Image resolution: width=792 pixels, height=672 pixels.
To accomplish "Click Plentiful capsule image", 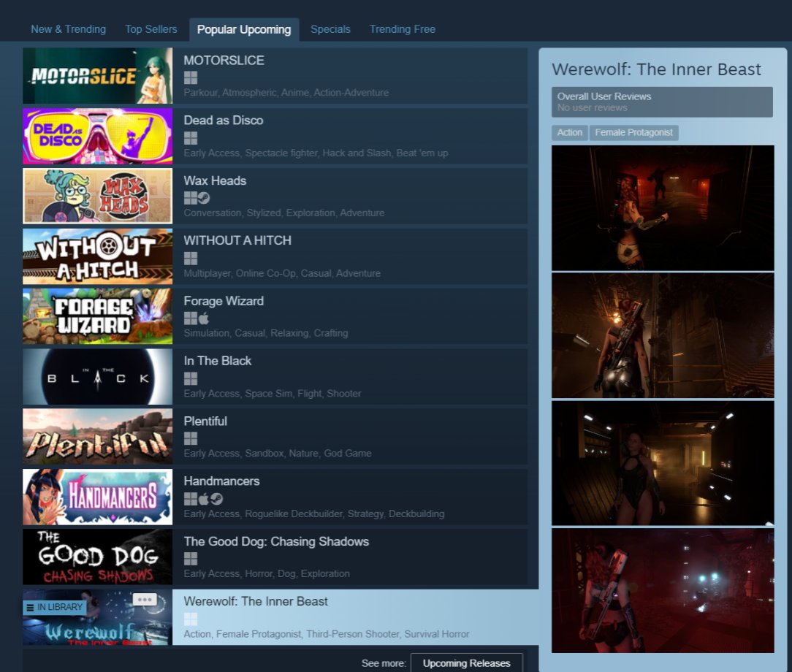I will tap(97, 436).
